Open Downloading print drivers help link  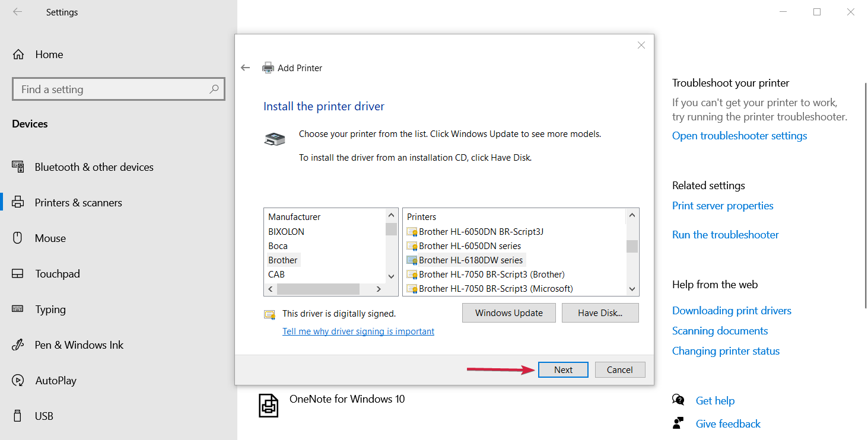tap(732, 311)
